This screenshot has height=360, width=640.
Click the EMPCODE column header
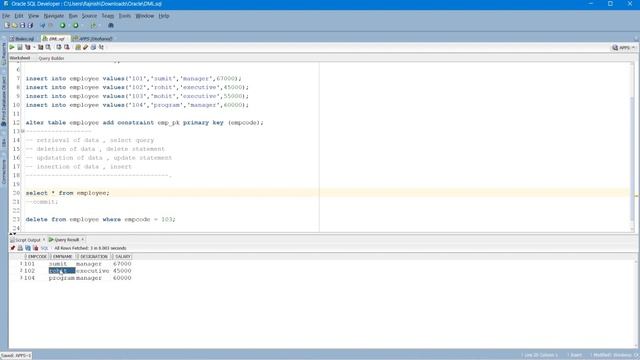pyautogui.click(x=37, y=256)
